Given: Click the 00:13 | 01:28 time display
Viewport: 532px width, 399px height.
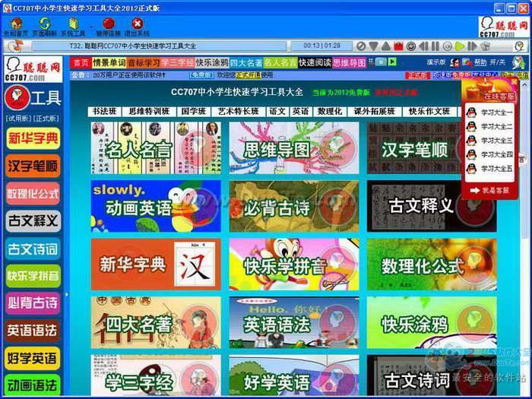Looking at the screenshot, I should click(x=321, y=46).
